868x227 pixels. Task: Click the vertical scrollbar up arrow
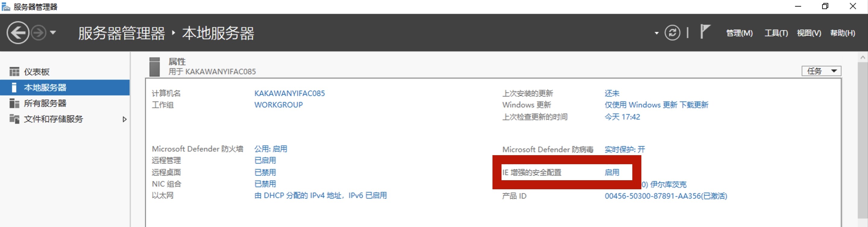tap(863, 58)
